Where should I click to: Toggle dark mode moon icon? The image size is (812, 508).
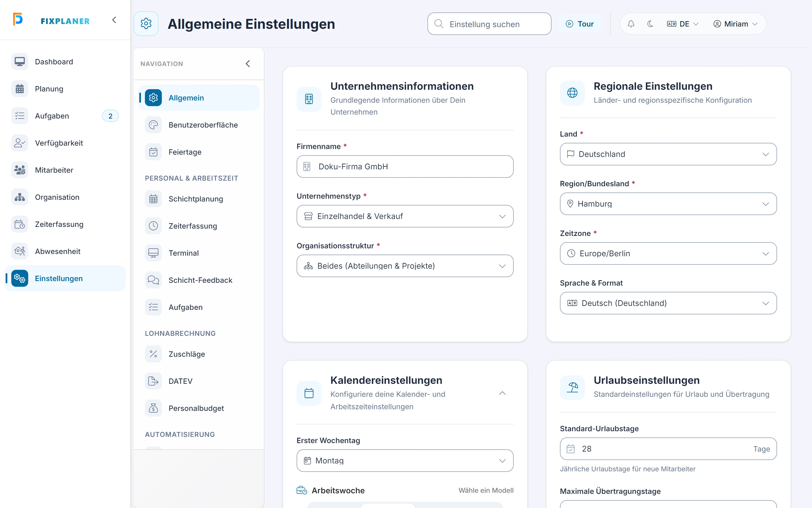pos(650,24)
